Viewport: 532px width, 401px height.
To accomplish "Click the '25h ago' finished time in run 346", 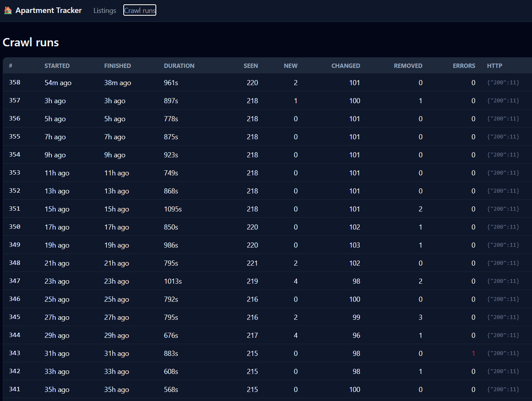I will point(117,299).
